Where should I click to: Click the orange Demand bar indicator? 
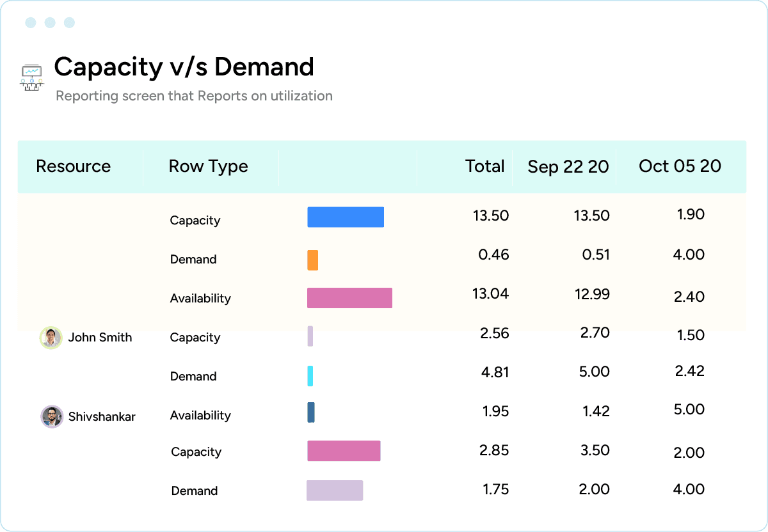tap(312, 260)
